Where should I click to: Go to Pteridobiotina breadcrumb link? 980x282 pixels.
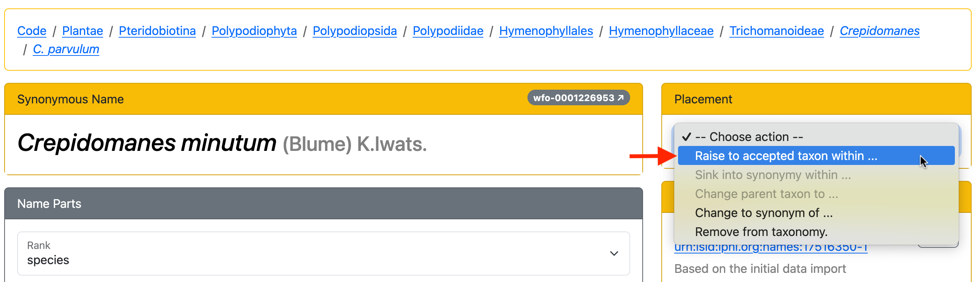[157, 31]
